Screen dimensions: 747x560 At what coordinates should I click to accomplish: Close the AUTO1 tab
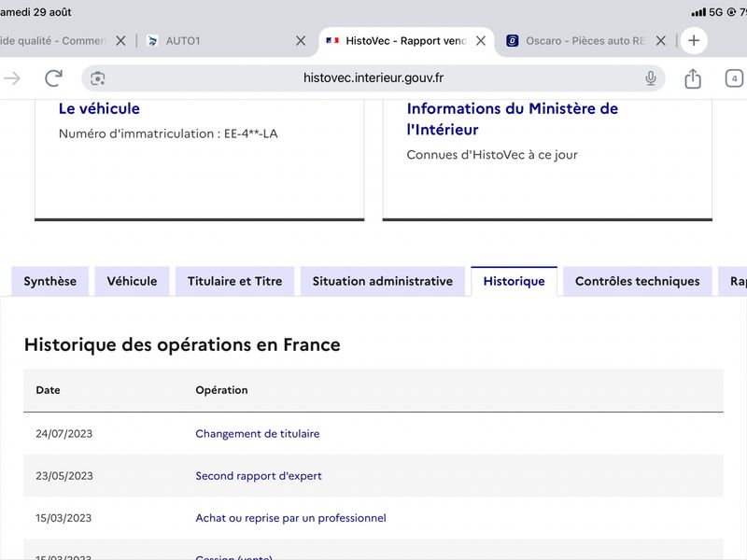click(301, 41)
